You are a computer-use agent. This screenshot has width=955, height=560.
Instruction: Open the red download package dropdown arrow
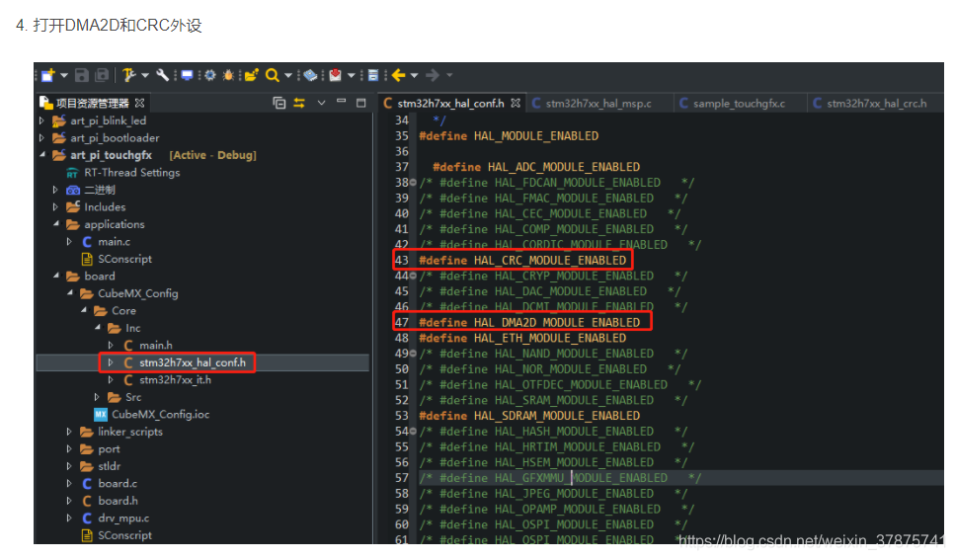coord(352,75)
